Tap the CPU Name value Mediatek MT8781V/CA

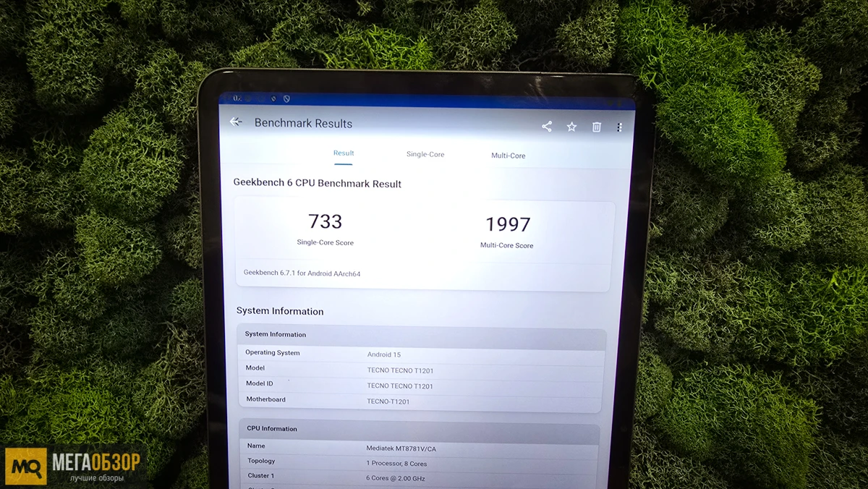tap(401, 448)
